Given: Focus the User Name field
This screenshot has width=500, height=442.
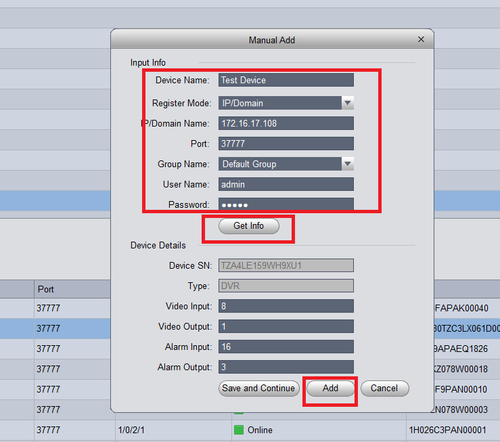Looking at the screenshot, I should (286, 184).
